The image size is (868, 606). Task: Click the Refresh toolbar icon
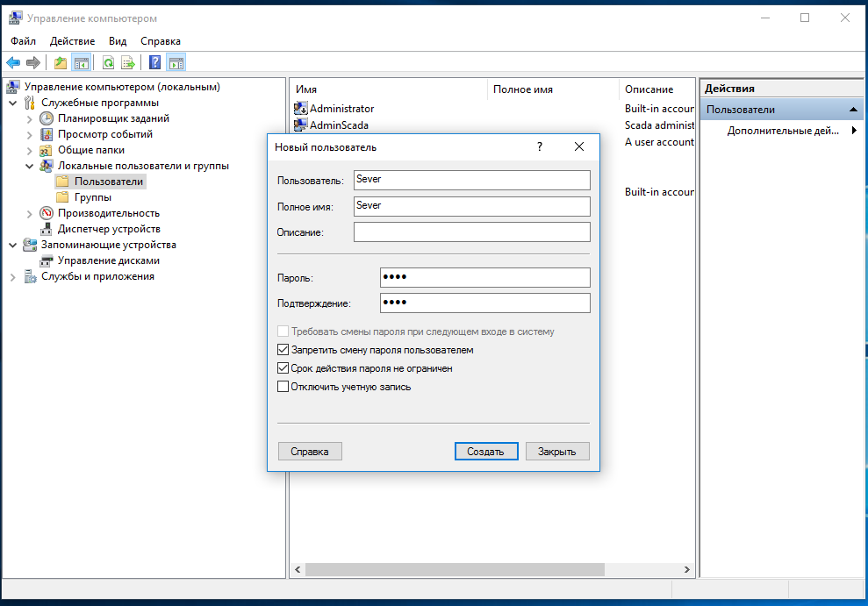tap(108, 62)
